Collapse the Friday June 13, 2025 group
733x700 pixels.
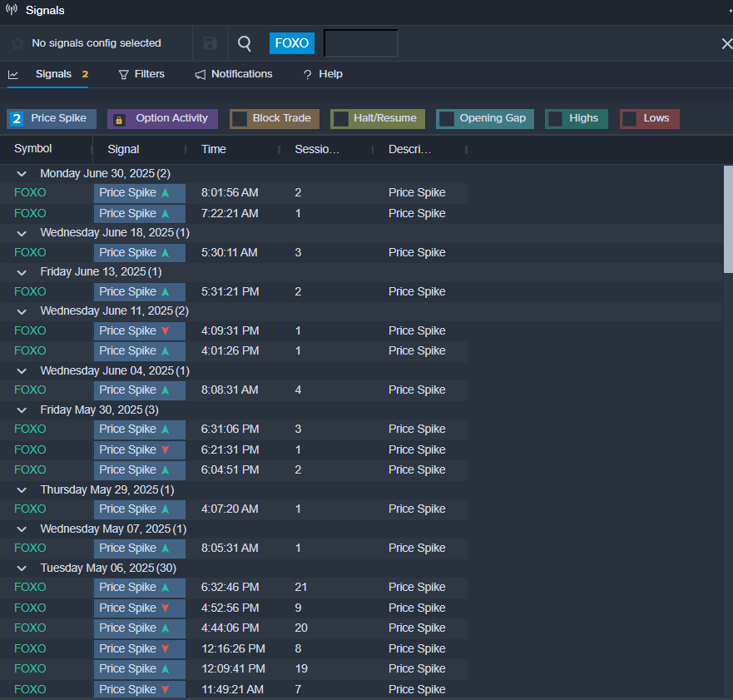22,273
